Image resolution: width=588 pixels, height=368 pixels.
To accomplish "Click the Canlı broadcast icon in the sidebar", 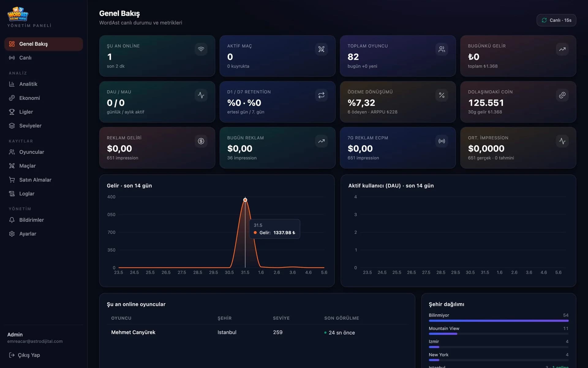I will (12, 58).
